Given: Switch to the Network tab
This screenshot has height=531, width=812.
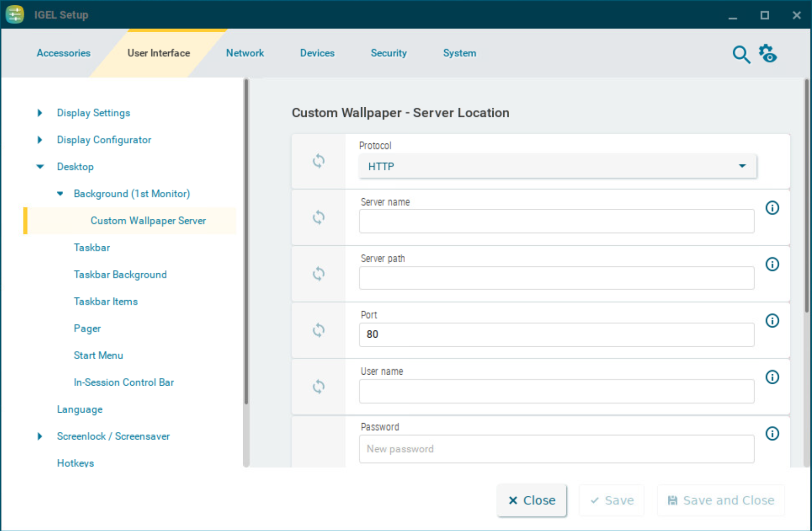Looking at the screenshot, I should [x=245, y=53].
